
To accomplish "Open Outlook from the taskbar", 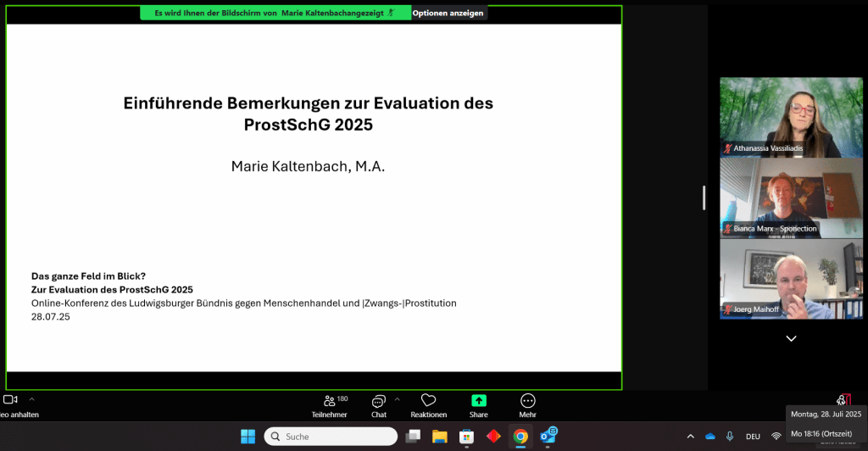I will [548, 437].
